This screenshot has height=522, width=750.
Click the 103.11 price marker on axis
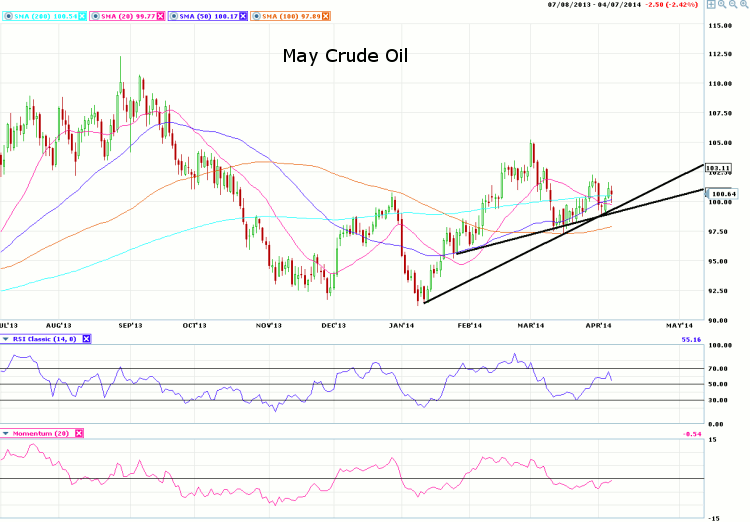(718, 168)
